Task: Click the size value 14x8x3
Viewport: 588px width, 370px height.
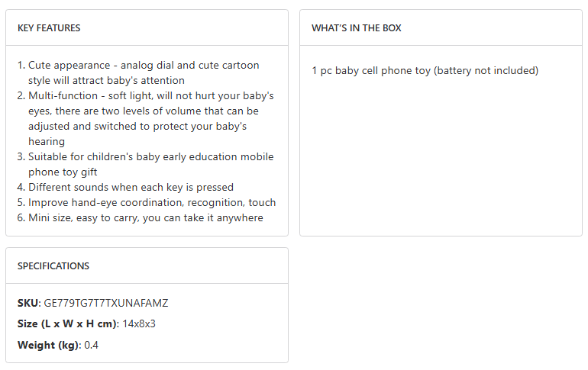Action: tap(139, 324)
